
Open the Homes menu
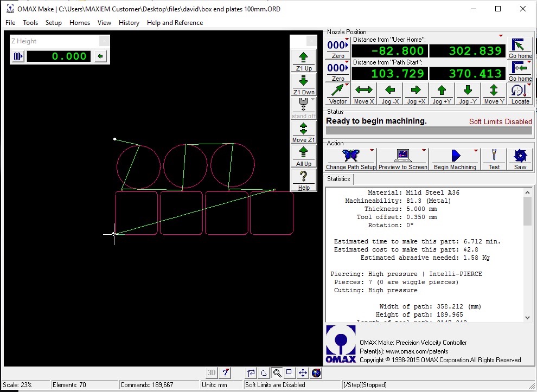79,23
